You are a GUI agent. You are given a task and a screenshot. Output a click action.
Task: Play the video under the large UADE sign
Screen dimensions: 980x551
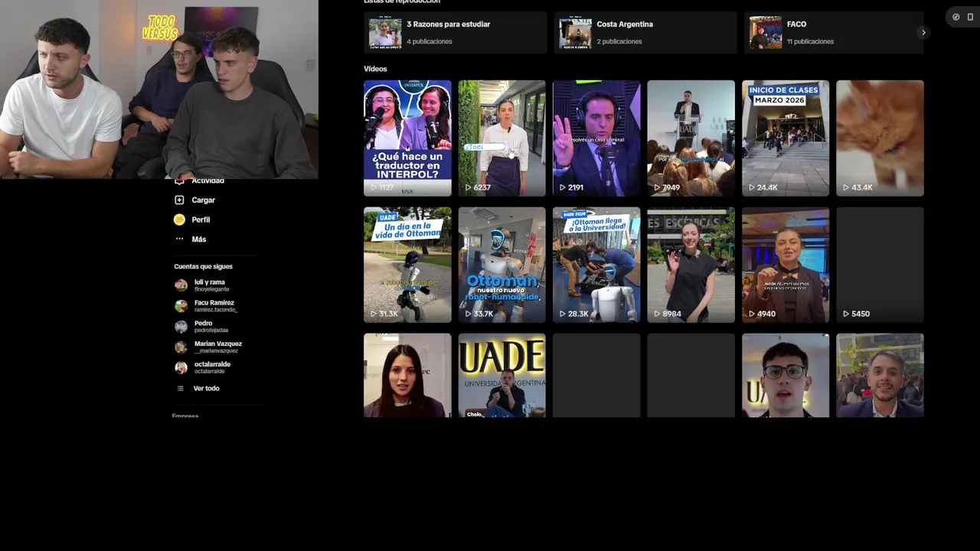tap(502, 375)
